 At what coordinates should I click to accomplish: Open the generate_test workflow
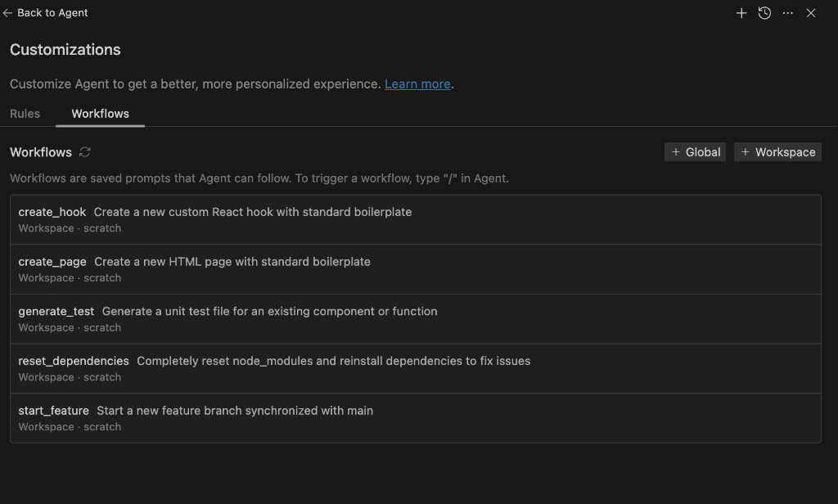point(415,319)
